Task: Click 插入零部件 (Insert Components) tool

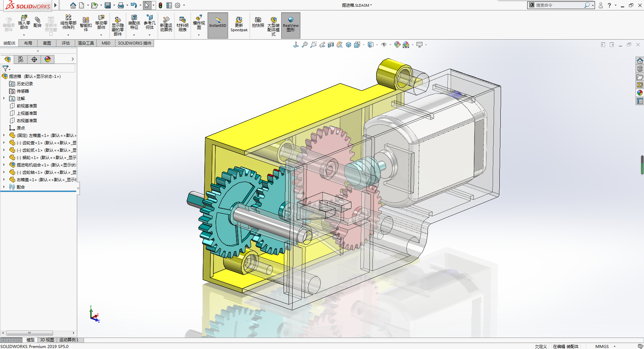Action: tap(24, 22)
